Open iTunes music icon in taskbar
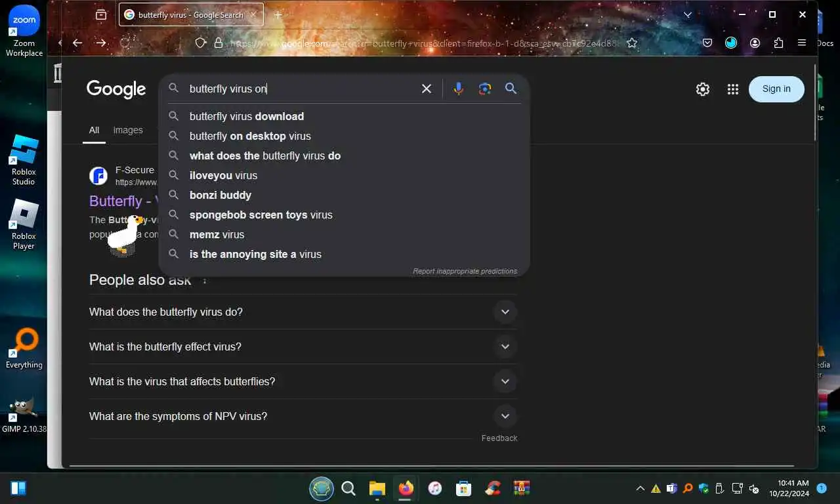This screenshot has height=504, width=840. [x=435, y=488]
